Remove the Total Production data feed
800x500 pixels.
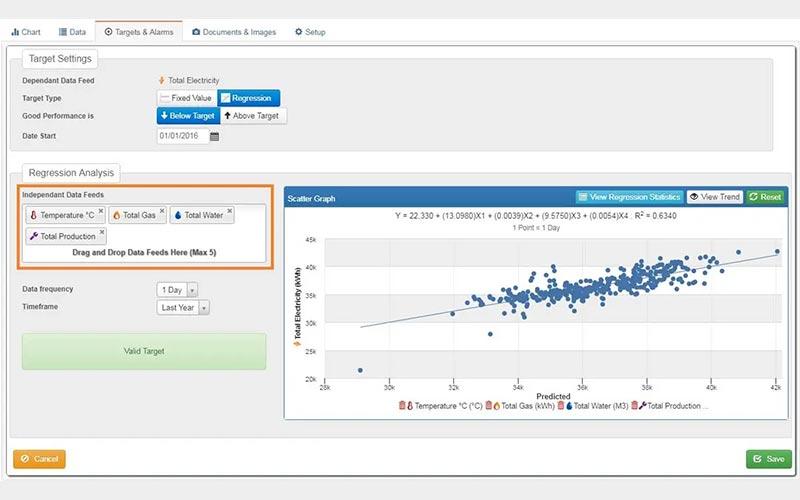pos(102,232)
